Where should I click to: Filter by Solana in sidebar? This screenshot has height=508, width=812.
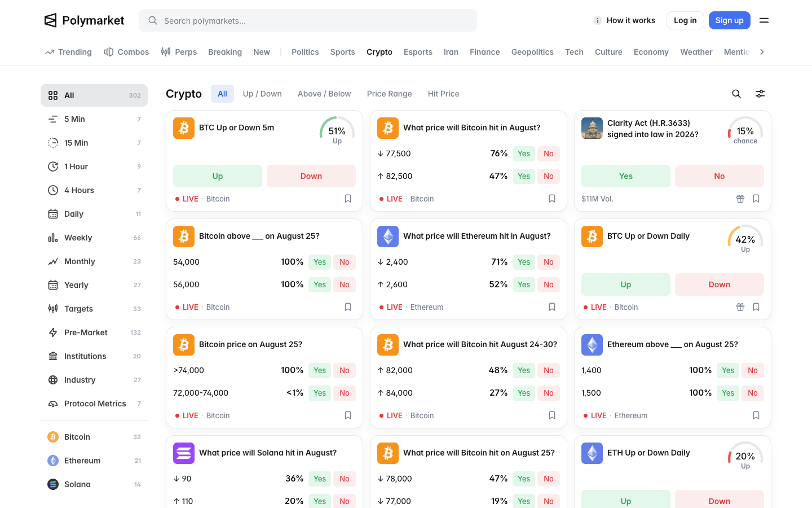tap(94, 484)
